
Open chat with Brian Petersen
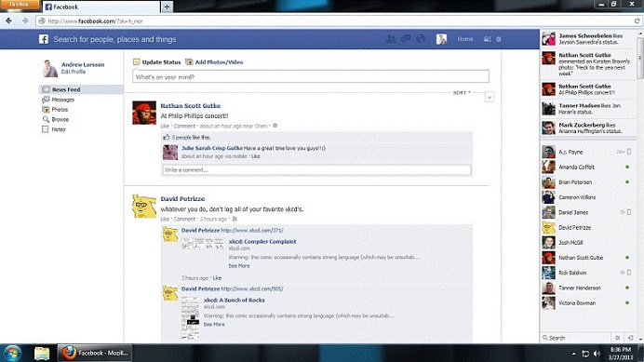(588, 182)
